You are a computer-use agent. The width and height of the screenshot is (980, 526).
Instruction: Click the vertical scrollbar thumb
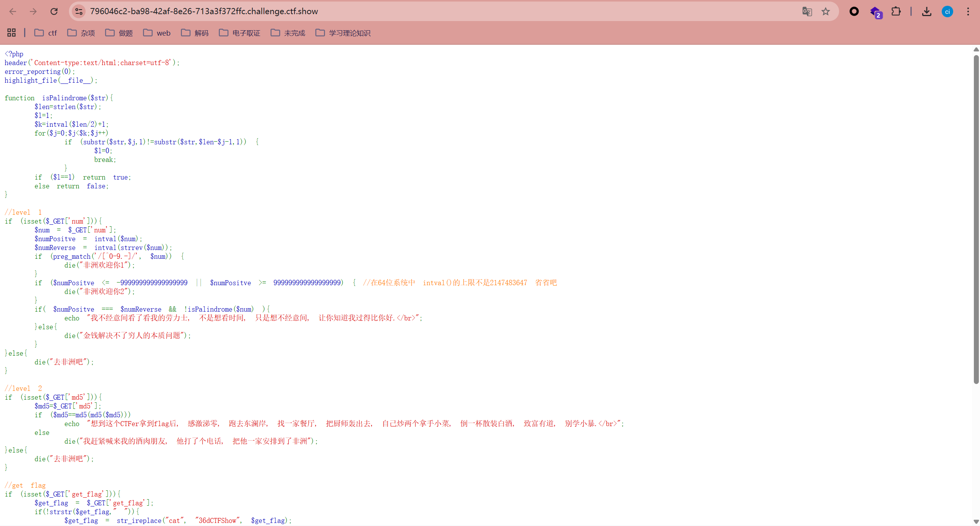tap(976, 218)
